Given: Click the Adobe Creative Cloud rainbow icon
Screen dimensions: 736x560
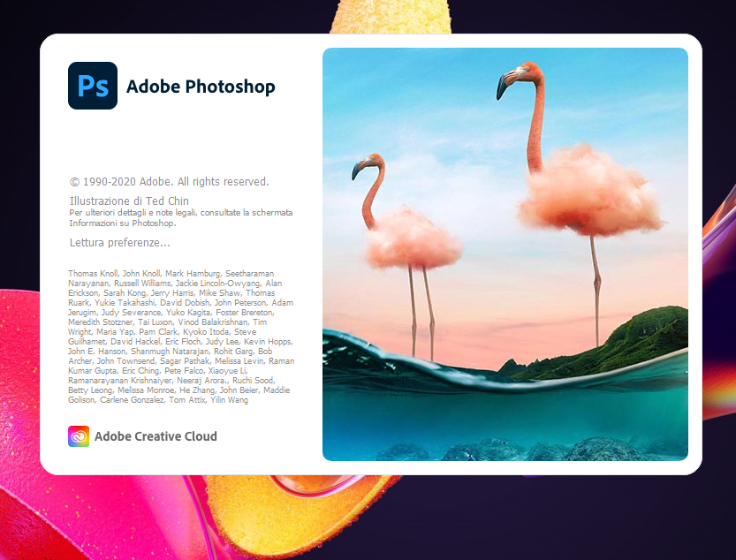Looking at the screenshot, I should click(79, 436).
